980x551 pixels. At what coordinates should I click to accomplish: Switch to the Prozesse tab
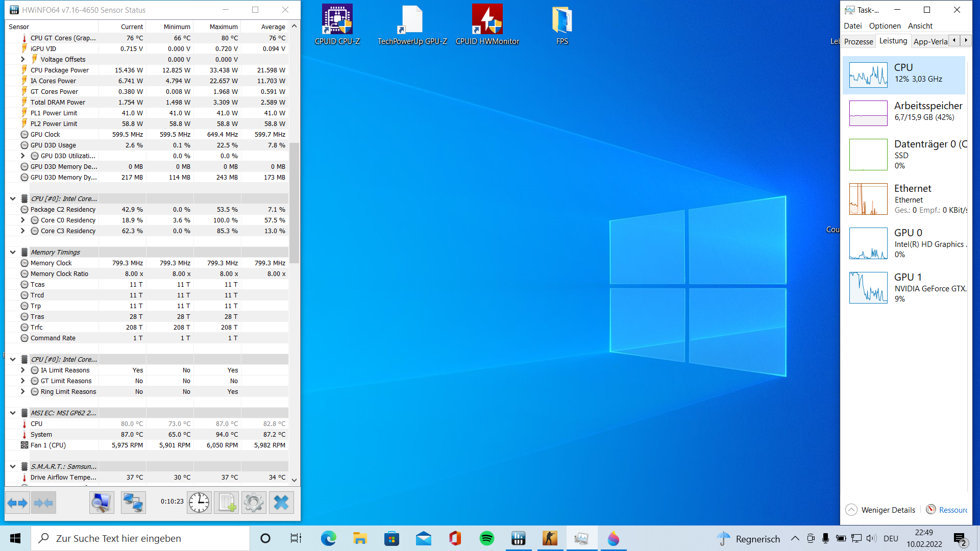[x=858, y=41]
